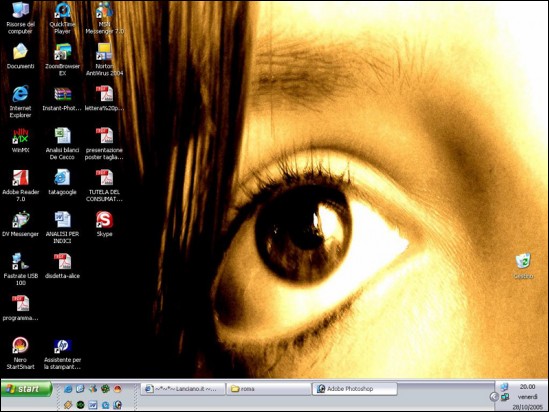The width and height of the screenshot is (549, 412).
Task: Click the disdetta-alice PDF file
Action: pos(62,266)
